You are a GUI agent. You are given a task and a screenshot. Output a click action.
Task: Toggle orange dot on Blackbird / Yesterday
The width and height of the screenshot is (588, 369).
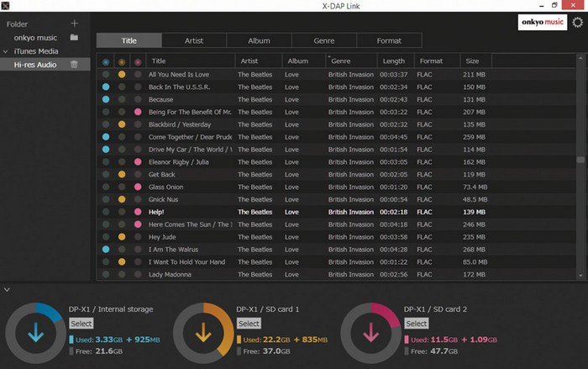(x=122, y=124)
